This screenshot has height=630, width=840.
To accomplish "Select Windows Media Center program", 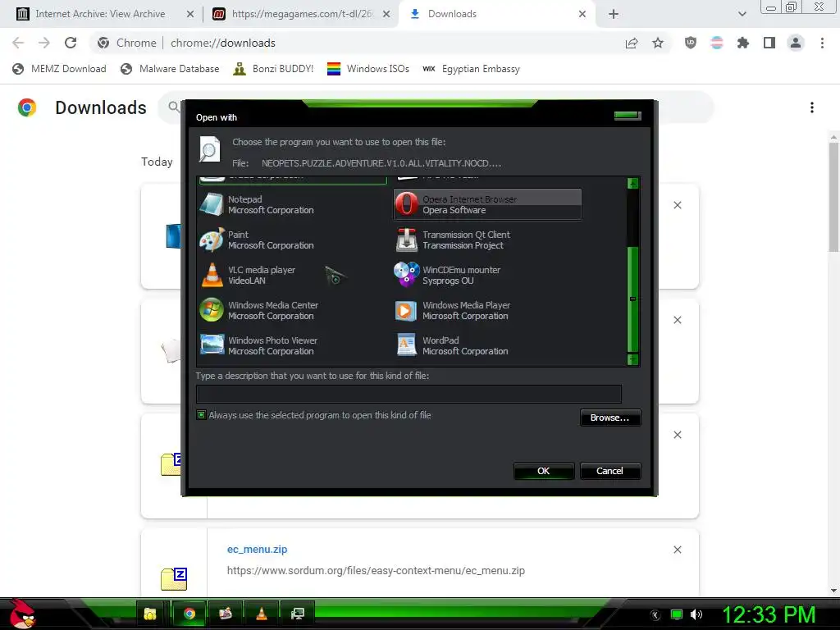I will click(x=293, y=310).
